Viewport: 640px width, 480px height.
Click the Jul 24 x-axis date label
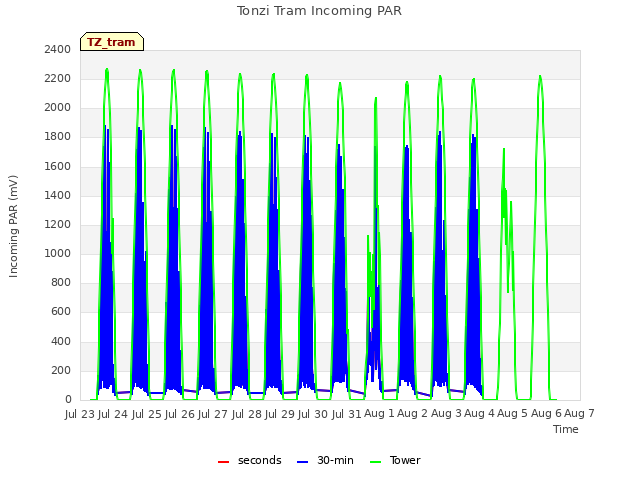click(113, 414)
